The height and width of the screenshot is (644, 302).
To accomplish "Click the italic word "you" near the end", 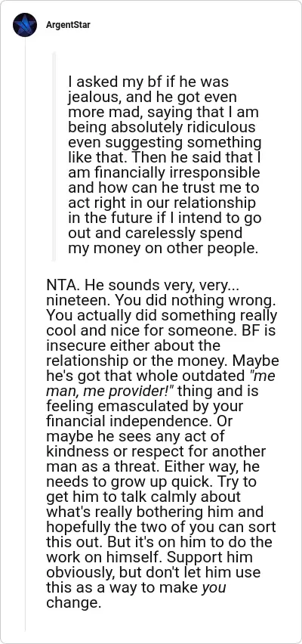I will tap(214, 588).
